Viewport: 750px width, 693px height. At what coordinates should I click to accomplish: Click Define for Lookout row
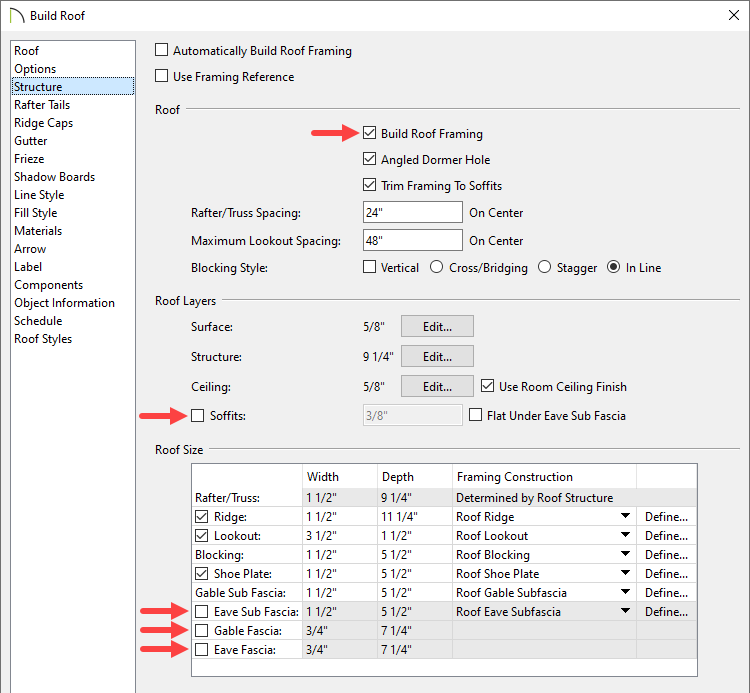pyautogui.click(x=666, y=536)
